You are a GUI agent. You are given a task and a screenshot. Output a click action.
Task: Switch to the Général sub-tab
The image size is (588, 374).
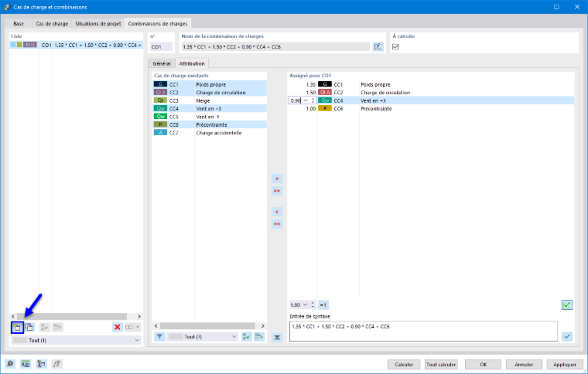coord(162,63)
